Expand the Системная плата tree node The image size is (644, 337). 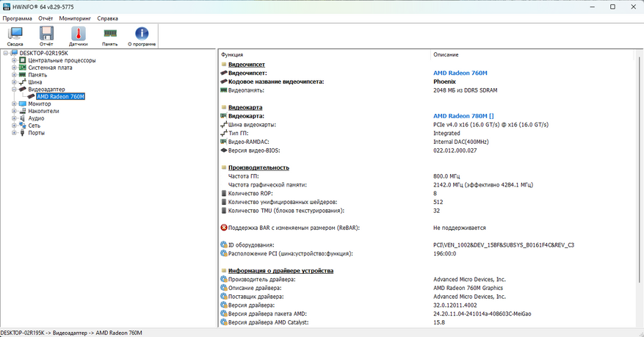pos(14,68)
